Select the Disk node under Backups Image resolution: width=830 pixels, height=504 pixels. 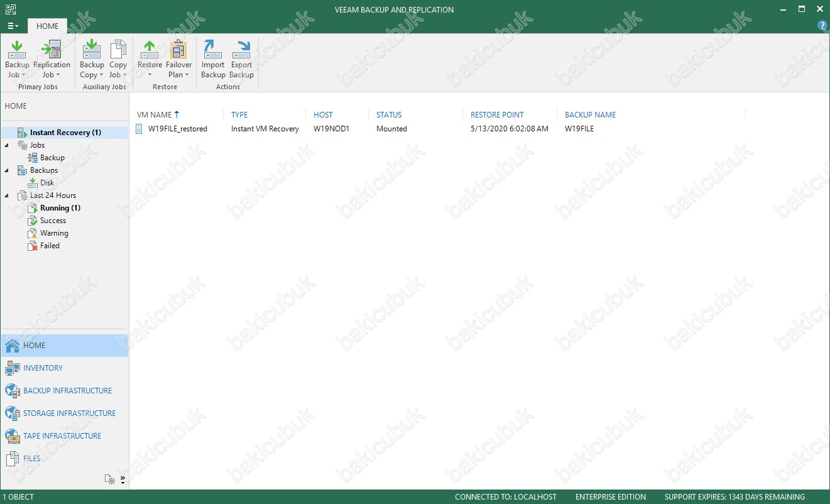click(47, 183)
